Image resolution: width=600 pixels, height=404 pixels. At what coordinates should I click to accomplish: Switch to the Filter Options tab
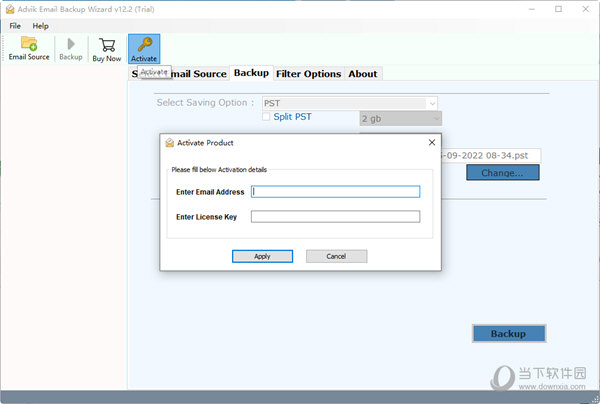[x=308, y=74]
